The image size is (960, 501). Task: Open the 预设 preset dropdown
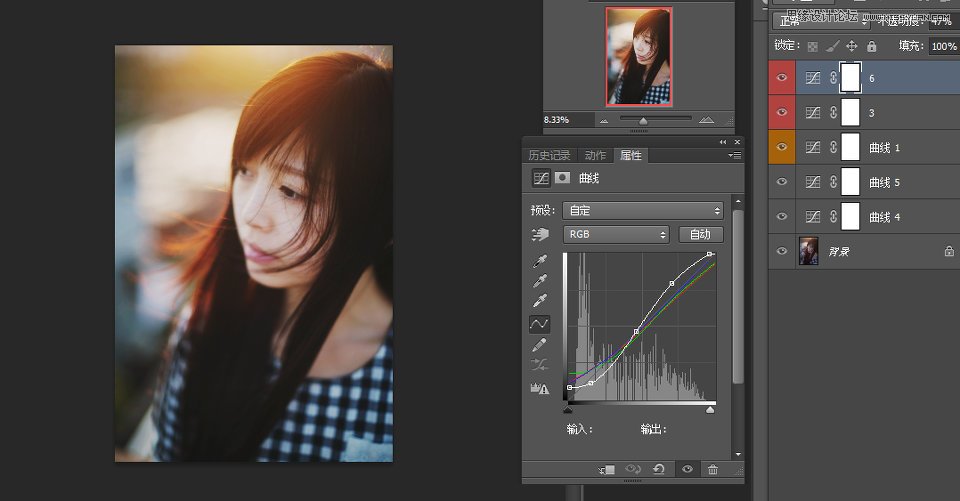[x=643, y=211]
